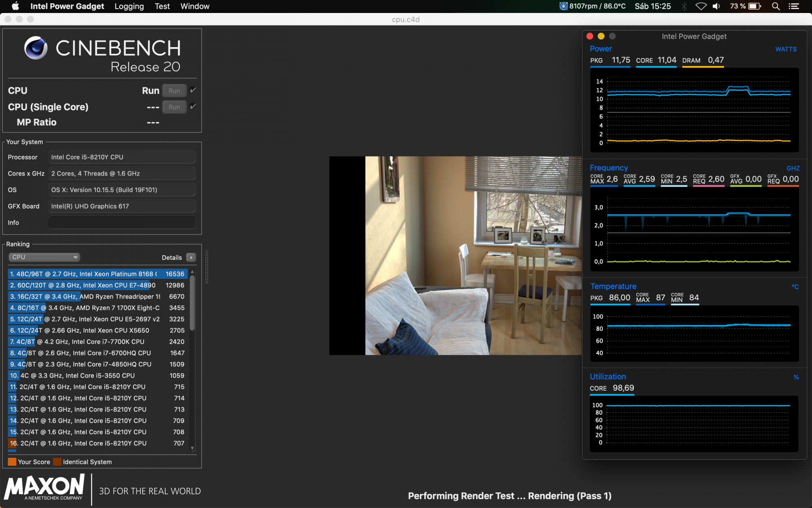Click the ranking list scrollbar thumb

(x=192, y=303)
